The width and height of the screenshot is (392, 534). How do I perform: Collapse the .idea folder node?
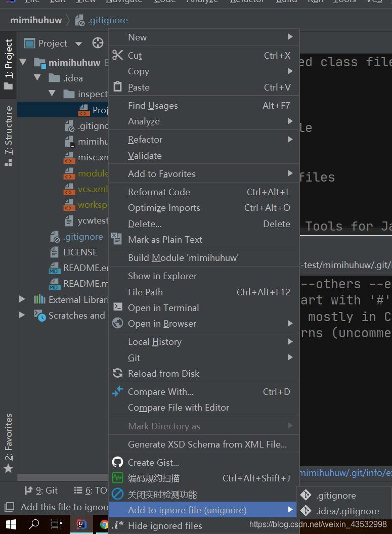pyautogui.click(x=37, y=78)
